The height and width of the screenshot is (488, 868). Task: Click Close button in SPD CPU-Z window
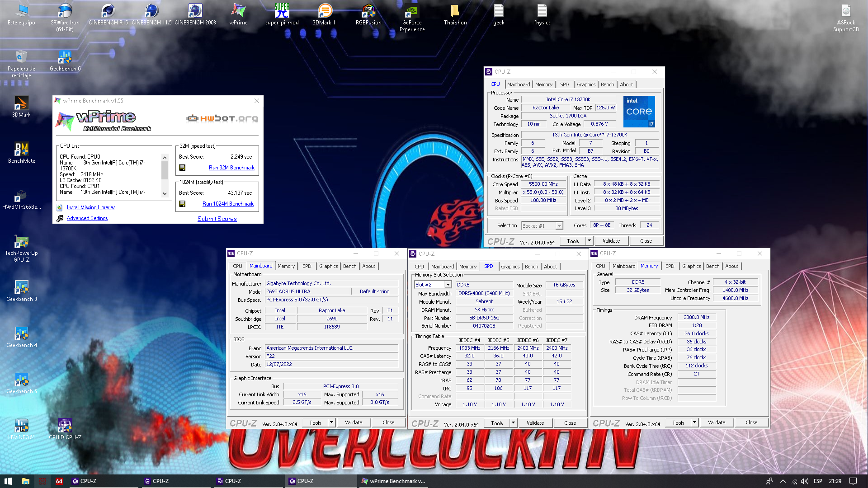coord(570,423)
